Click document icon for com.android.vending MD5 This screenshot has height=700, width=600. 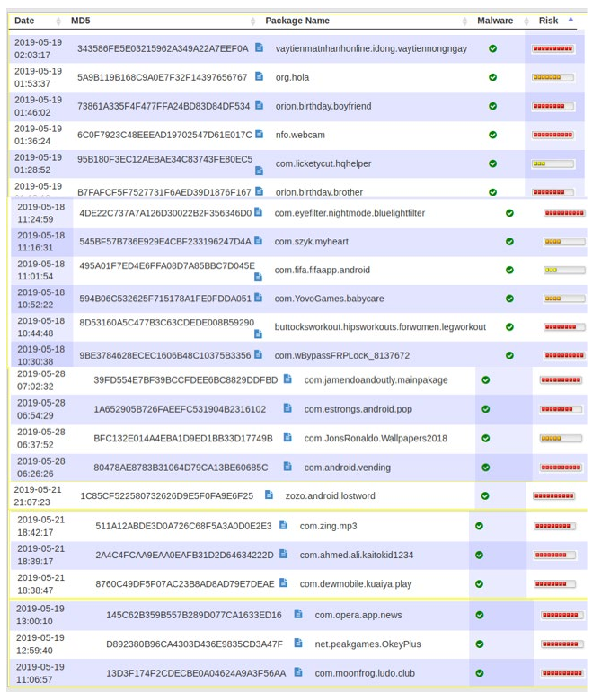coord(287,466)
